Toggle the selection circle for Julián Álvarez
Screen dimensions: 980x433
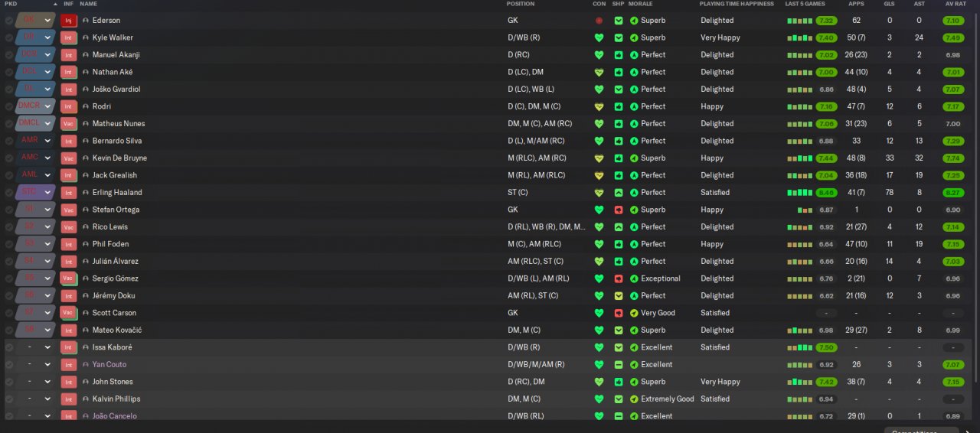[8, 261]
